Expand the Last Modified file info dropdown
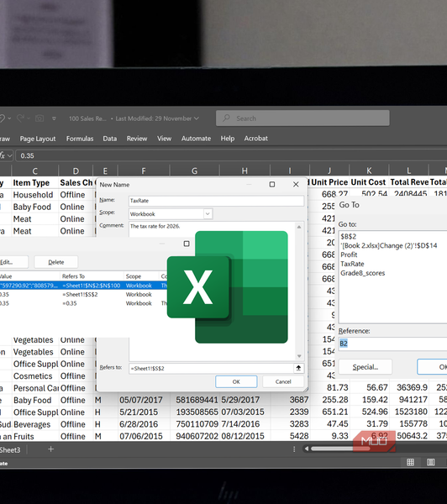The image size is (447, 504). pos(197,118)
